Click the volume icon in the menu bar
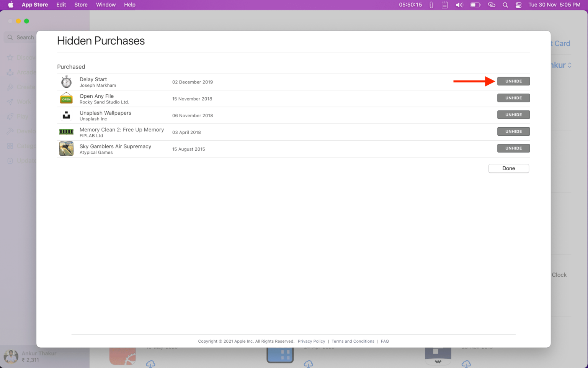This screenshot has height=368, width=588. click(459, 5)
